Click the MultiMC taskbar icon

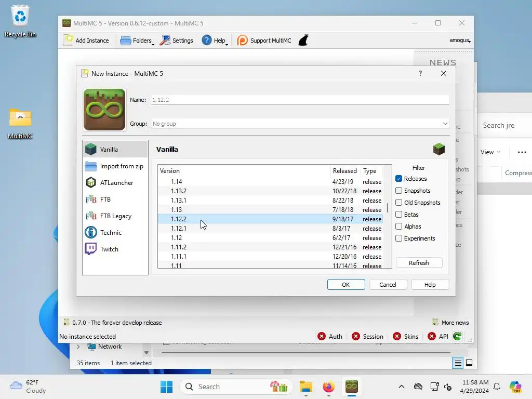point(352,387)
